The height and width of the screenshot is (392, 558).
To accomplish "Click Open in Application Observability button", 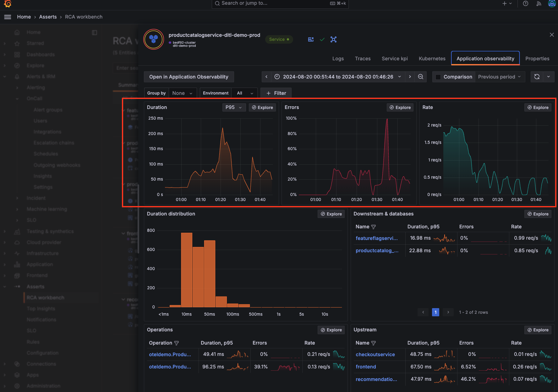I will pos(189,77).
